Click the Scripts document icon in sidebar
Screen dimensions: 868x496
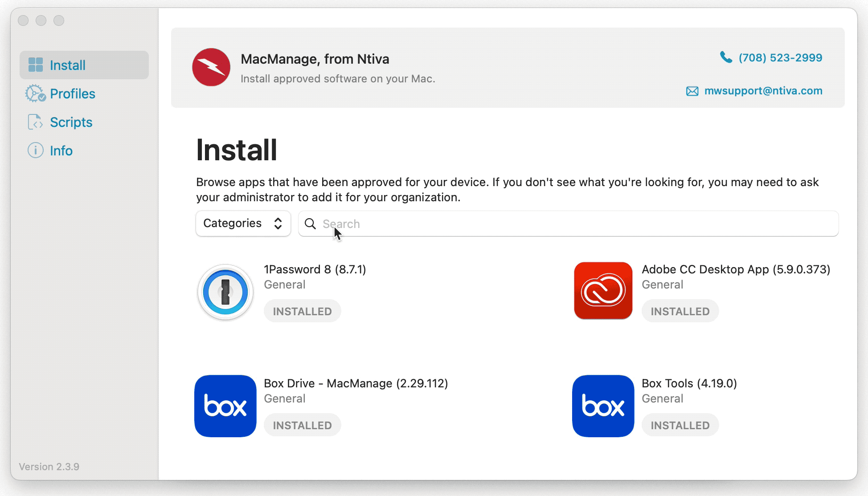(x=35, y=122)
